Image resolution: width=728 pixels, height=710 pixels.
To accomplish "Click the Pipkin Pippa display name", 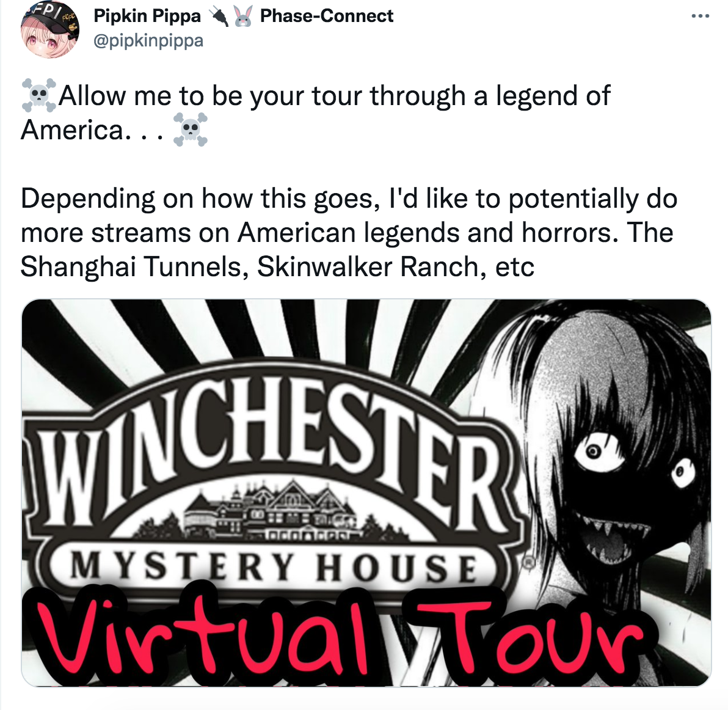I will (147, 16).
